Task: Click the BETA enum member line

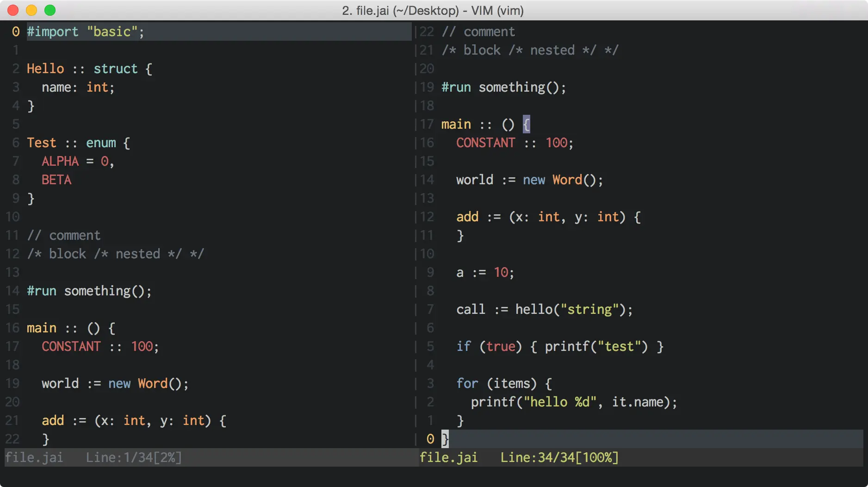Action: point(56,180)
